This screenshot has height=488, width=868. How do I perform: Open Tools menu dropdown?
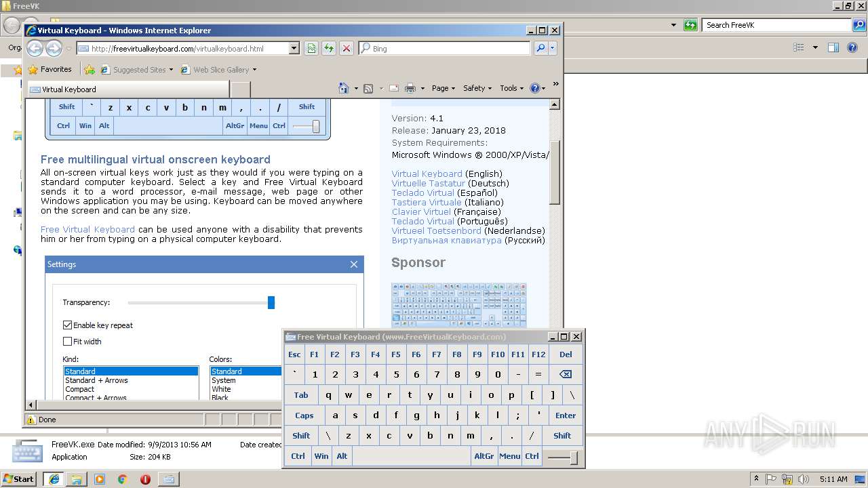point(512,88)
